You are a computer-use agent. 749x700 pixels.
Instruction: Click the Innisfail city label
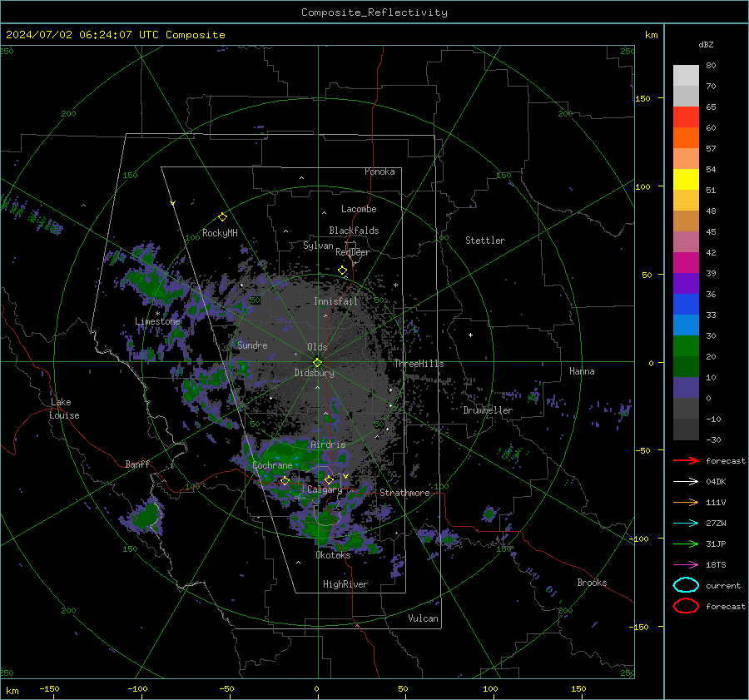pyautogui.click(x=335, y=301)
